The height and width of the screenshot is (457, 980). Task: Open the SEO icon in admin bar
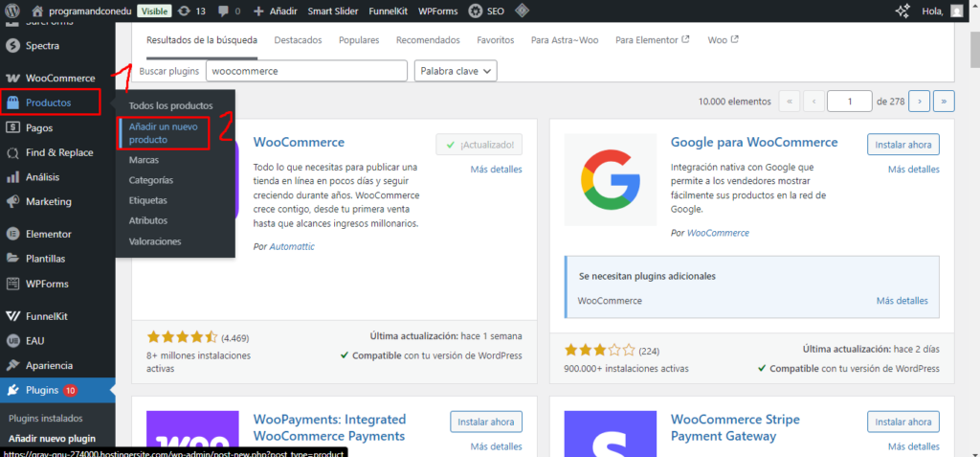(475, 11)
